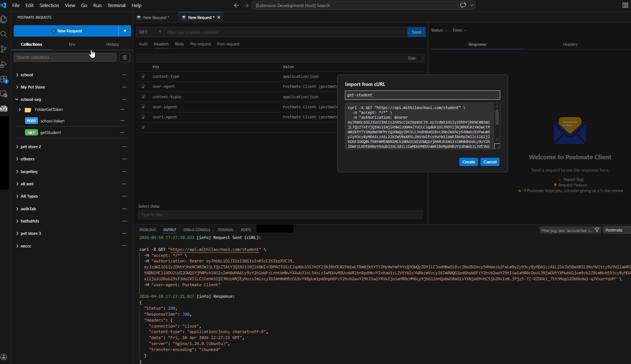Viewport: 631px width, 364px height.
Task: Open the Search view in the activity bar
Action: click(x=4, y=34)
